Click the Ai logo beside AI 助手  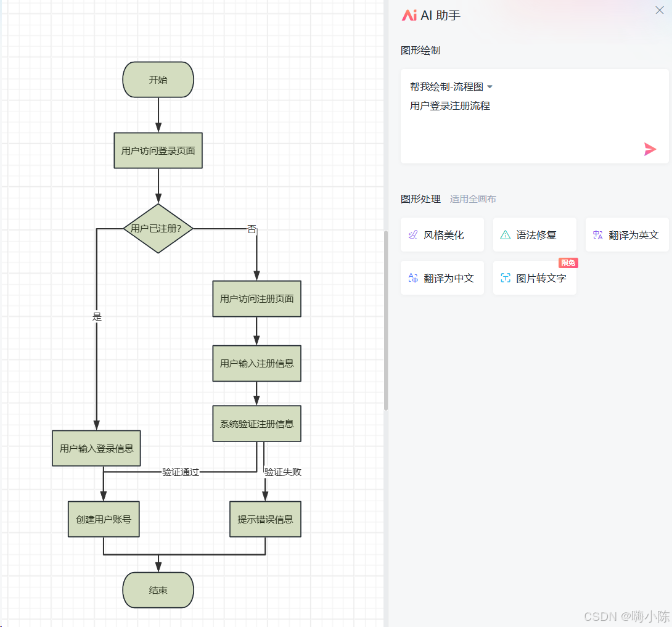pyautogui.click(x=409, y=15)
